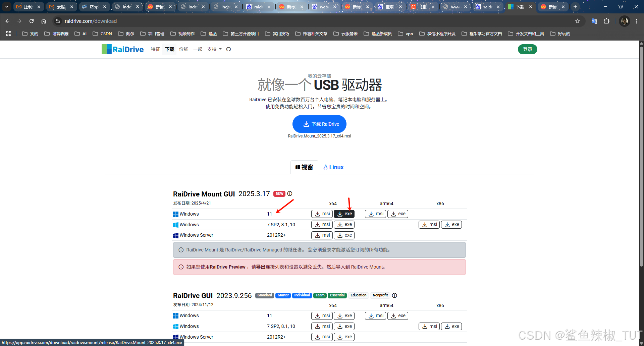Switch to the Linux tab
This screenshot has height=346, width=644.
(x=333, y=167)
